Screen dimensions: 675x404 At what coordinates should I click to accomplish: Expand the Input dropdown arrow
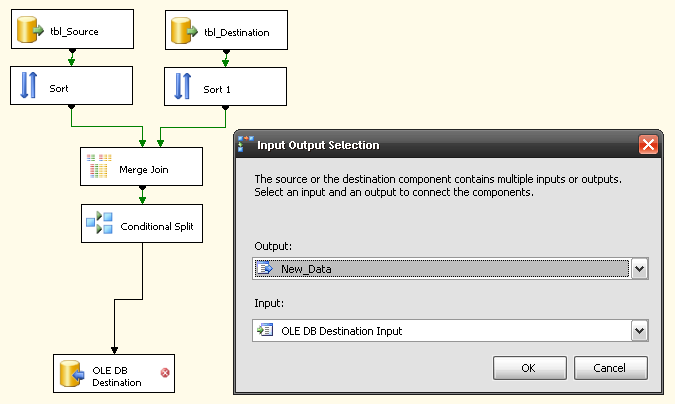(640, 331)
